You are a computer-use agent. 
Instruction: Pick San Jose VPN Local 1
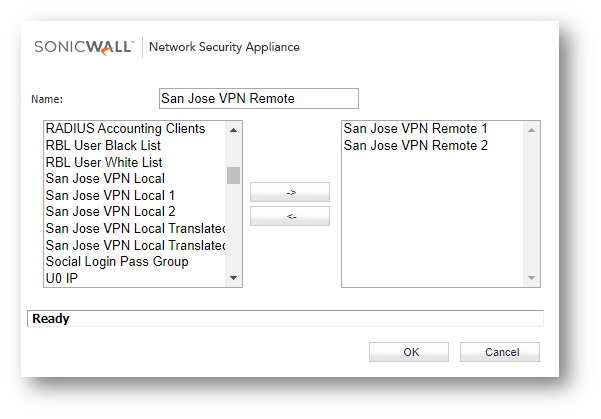coord(110,195)
